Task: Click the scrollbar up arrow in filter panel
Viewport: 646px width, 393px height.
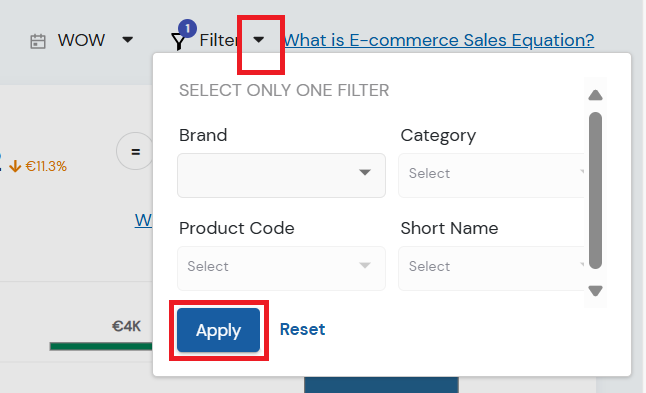Action: (x=595, y=95)
